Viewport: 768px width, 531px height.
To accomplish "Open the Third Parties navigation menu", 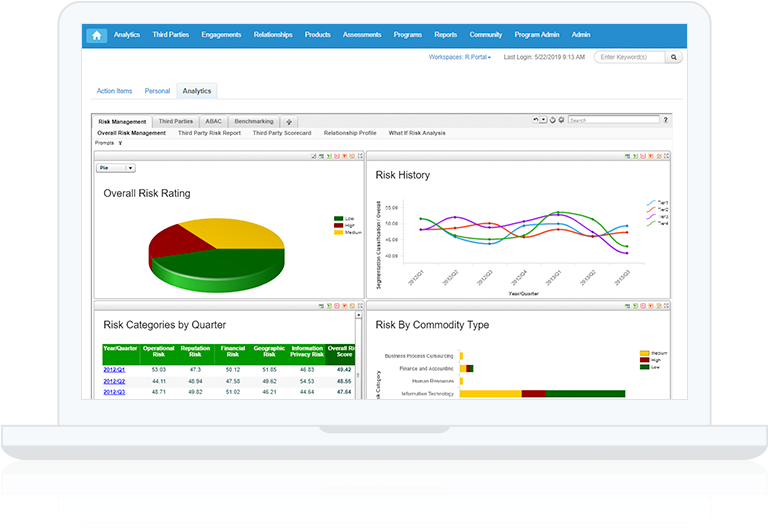I will [170, 35].
